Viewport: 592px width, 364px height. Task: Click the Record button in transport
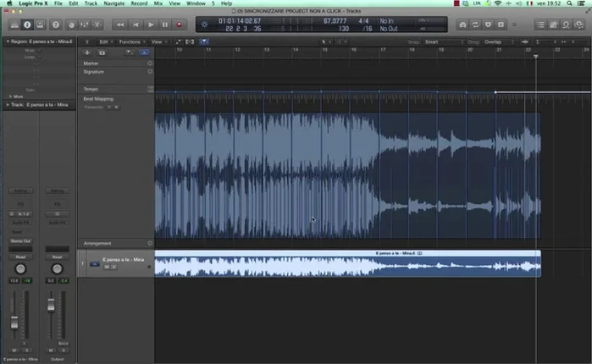coord(179,25)
